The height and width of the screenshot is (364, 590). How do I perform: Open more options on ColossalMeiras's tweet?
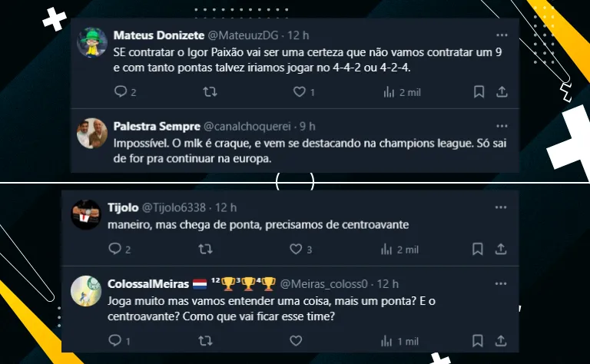click(x=501, y=284)
